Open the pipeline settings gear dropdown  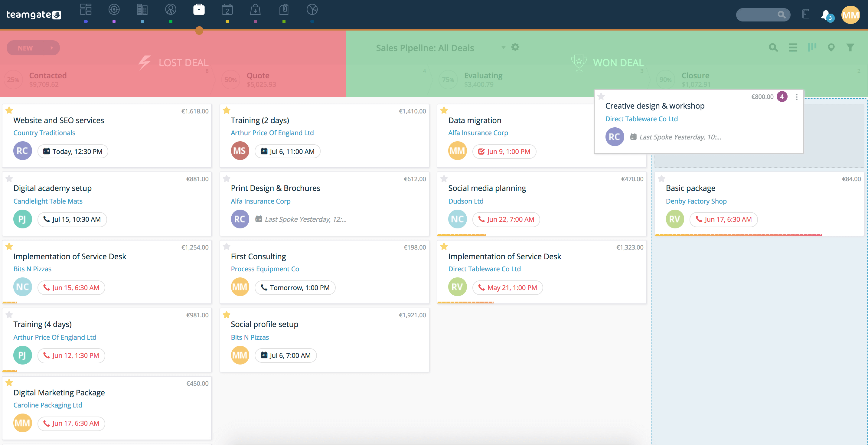[515, 48]
